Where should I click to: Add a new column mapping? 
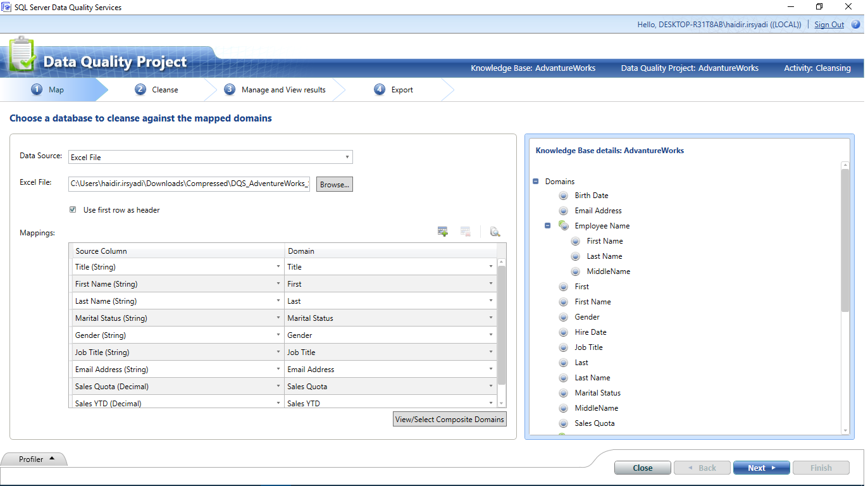pyautogui.click(x=442, y=231)
